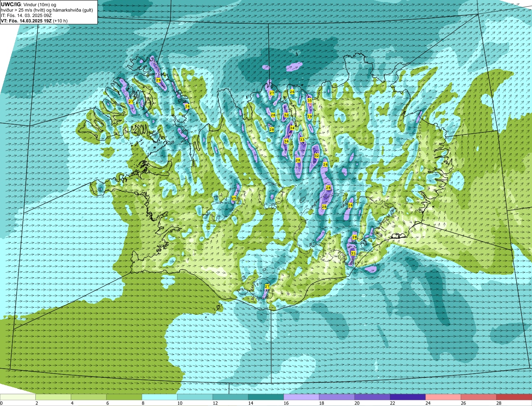The image size is (532, 406).
Task: Select the 16–18 m/s lavender legend swatch
Action: pyautogui.click(x=301, y=397)
